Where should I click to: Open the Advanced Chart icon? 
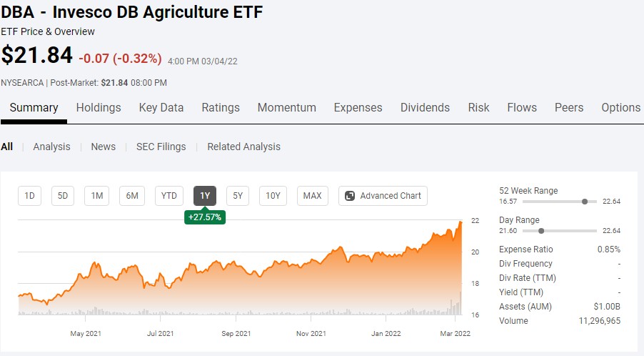click(350, 196)
